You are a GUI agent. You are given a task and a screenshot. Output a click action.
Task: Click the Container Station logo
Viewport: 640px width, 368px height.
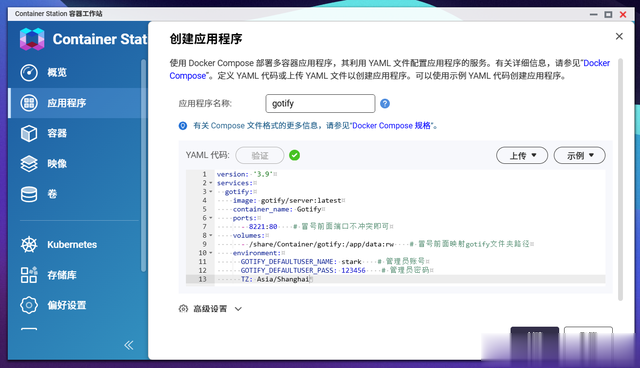(x=32, y=39)
